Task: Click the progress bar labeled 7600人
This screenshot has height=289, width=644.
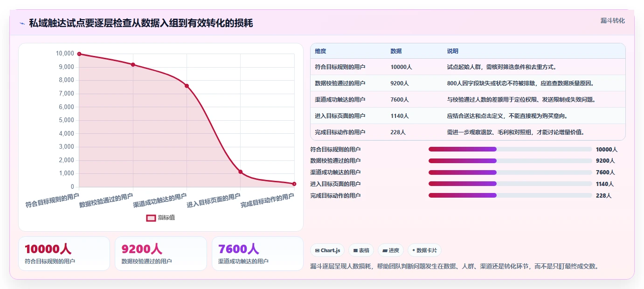Action: (510, 172)
